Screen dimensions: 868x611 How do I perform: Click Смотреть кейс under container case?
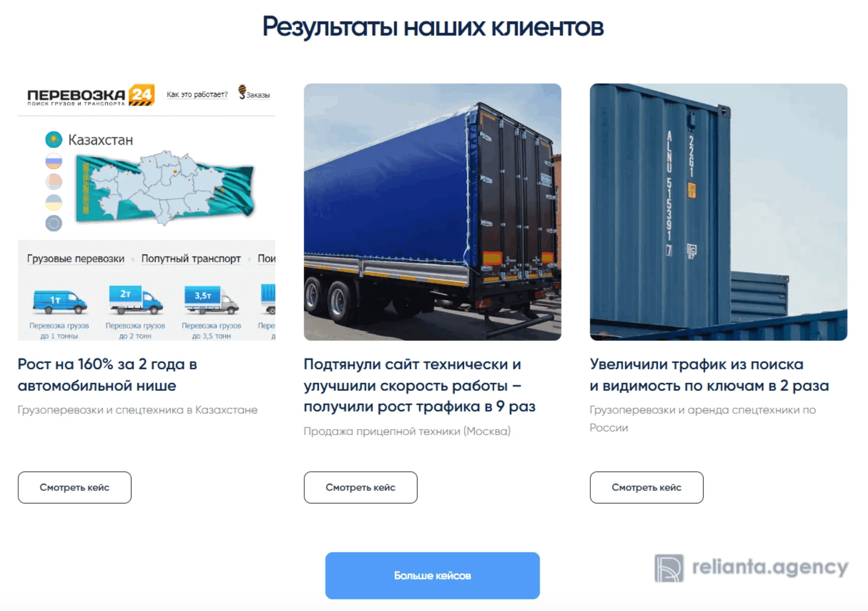pyautogui.click(x=647, y=487)
